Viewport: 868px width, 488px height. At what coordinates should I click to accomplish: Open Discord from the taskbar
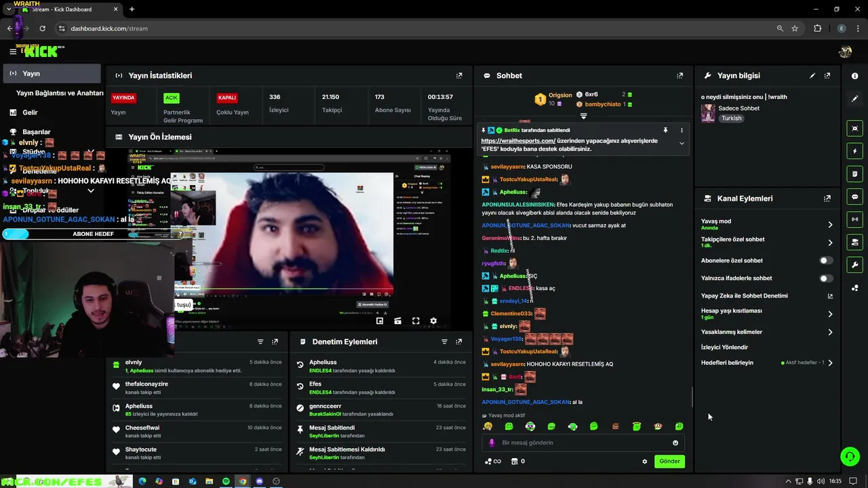pyautogui.click(x=259, y=481)
